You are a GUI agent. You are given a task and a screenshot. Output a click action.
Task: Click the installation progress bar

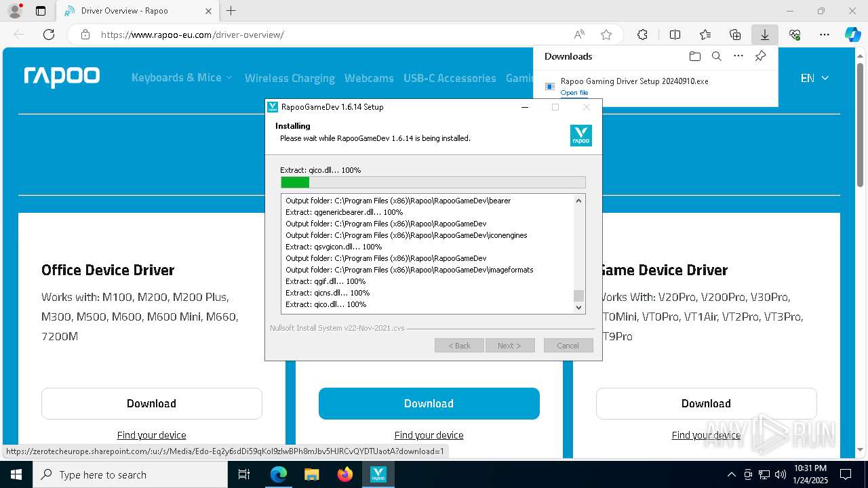click(433, 182)
